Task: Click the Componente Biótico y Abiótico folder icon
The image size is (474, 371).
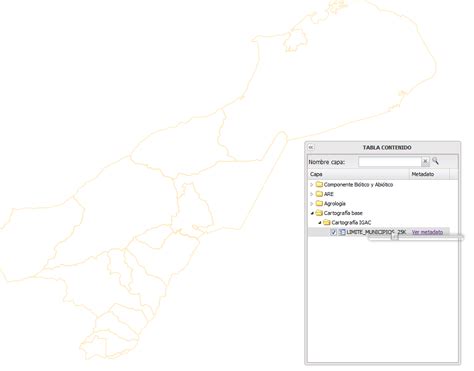Action: click(x=319, y=184)
